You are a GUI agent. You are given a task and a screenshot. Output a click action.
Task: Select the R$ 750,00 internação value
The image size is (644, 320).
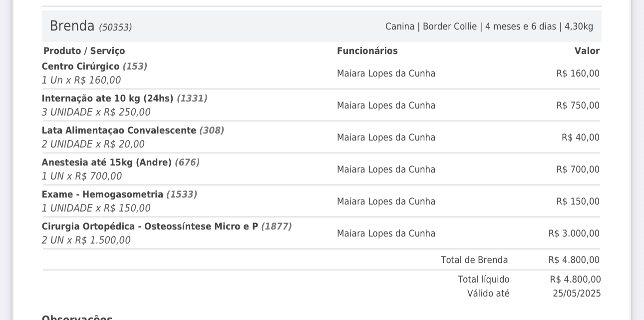[x=578, y=105]
